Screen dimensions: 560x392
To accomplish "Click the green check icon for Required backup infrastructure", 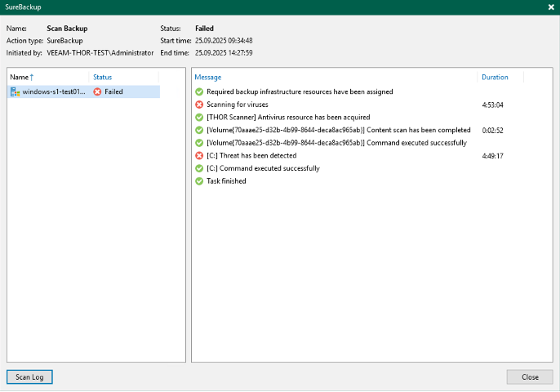I will click(199, 91).
